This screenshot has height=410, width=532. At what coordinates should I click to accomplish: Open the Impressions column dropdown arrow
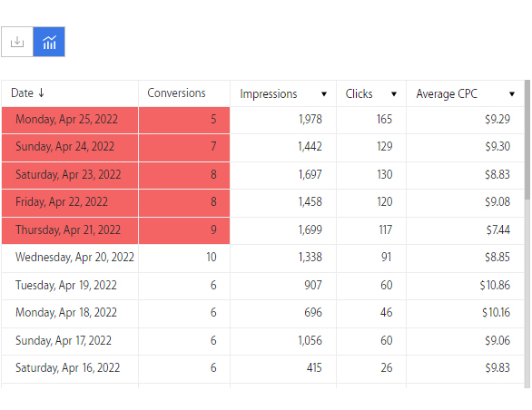324,94
